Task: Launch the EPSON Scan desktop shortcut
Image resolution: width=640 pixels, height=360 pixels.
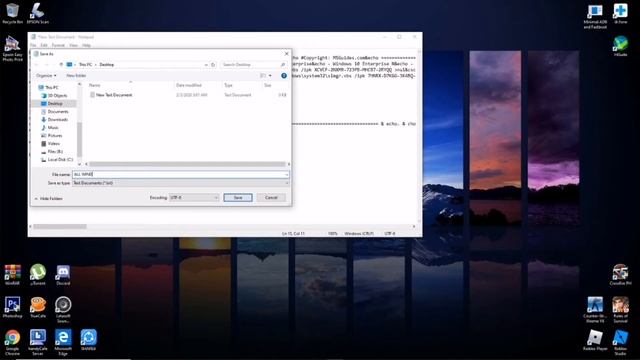Action: pos(38,13)
